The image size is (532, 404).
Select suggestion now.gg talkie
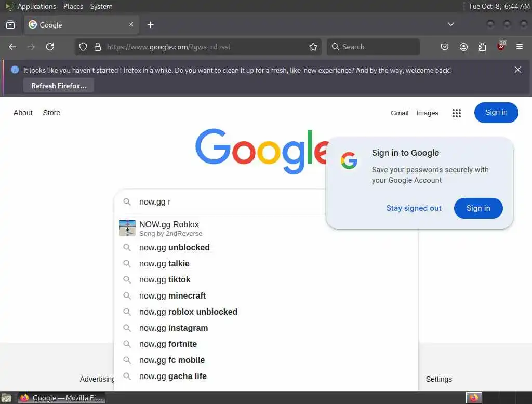[266, 264]
